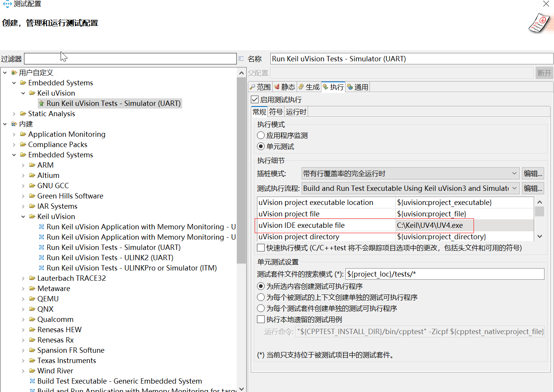This screenshot has width=554, height=392.
Task: Click folder icon beside ARM
Action: tap(32, 165)
